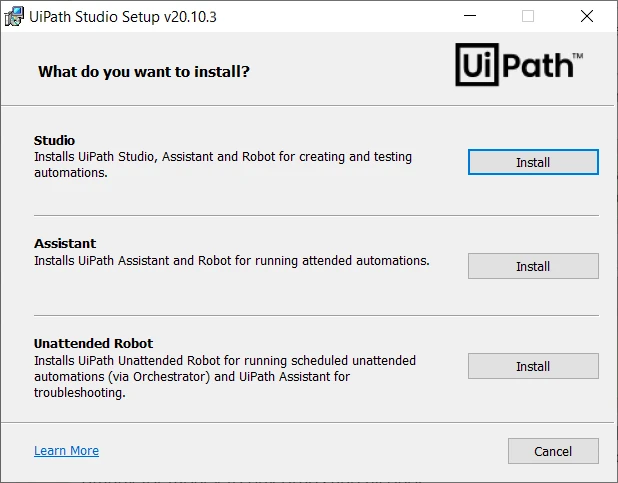Click the Assistant heading text
The height and width of the screenshot is (483, 618).
tap(65, 243)
